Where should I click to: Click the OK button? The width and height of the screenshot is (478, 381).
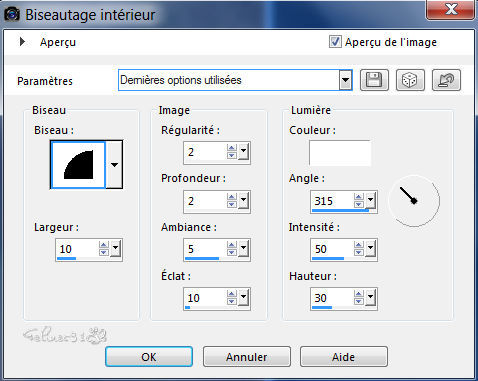click(149, 357)
